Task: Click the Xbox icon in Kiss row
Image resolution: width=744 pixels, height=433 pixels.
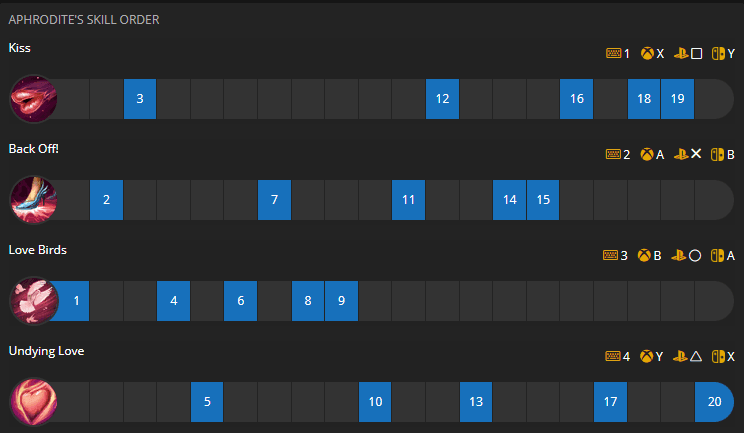Action: [x=647, y=54]
